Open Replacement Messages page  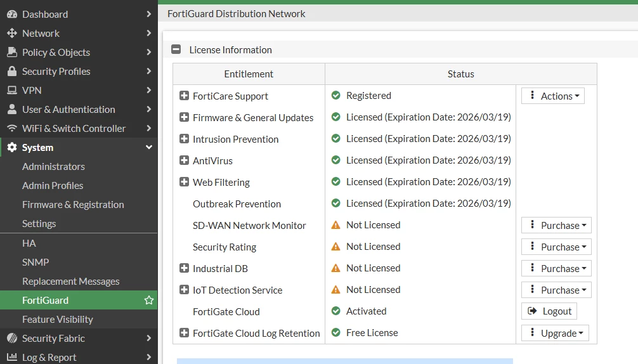click(x=79, y=282)
